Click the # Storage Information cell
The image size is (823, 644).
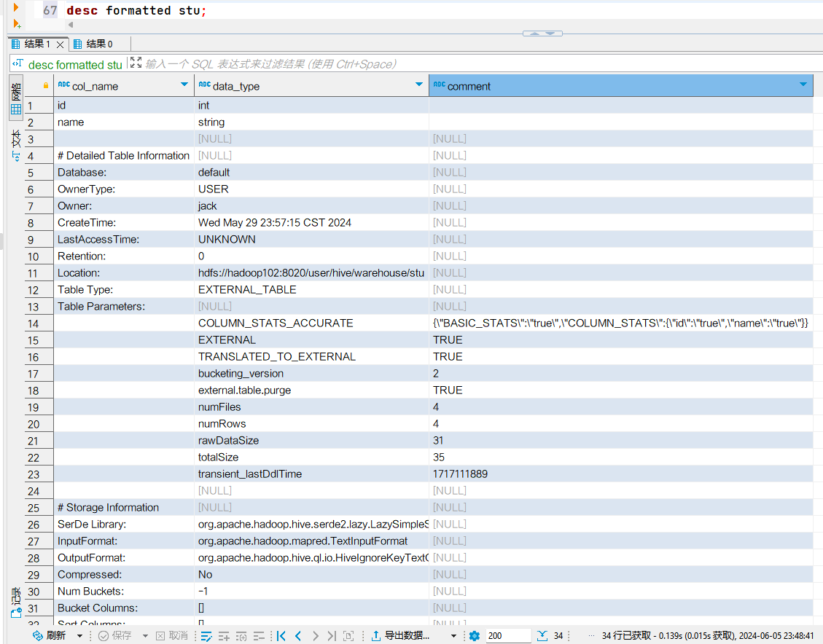point(124,508)
